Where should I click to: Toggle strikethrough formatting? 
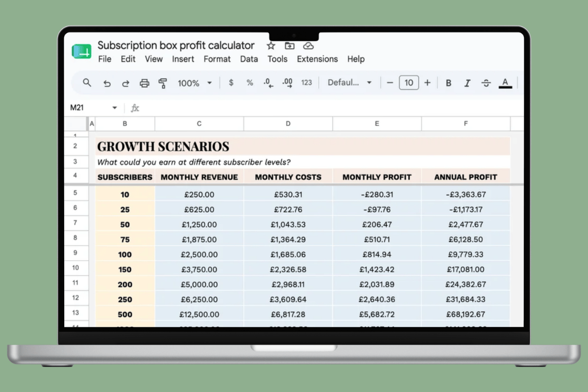486,83
